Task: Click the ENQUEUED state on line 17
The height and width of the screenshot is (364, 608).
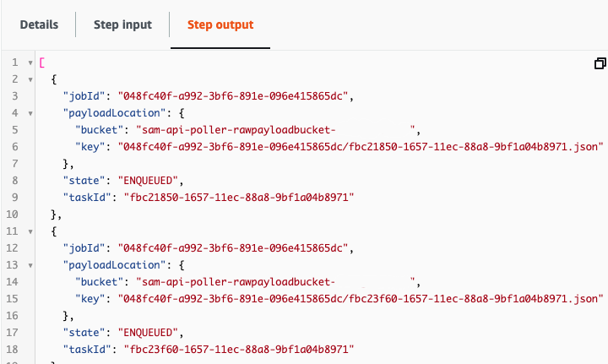Action: (x=148, y=333)
